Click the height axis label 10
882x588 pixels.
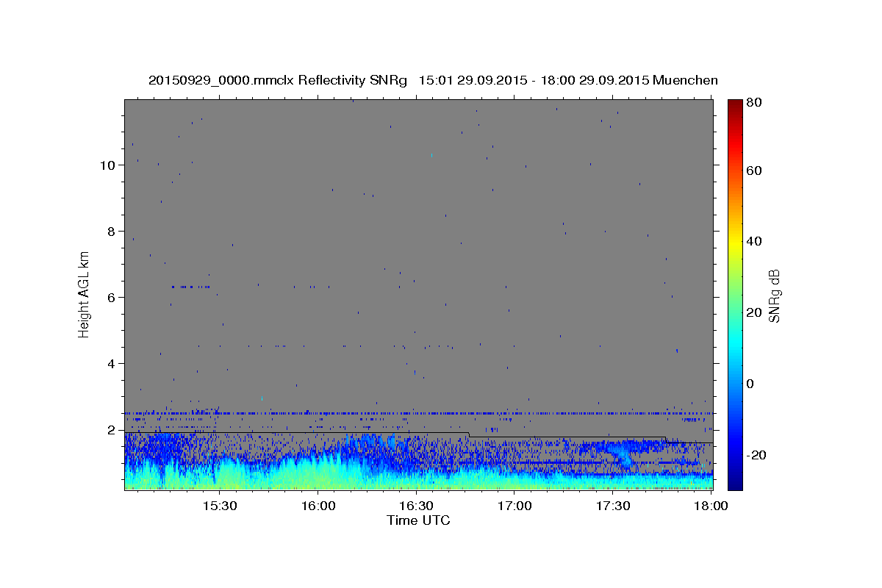[108, 165]
